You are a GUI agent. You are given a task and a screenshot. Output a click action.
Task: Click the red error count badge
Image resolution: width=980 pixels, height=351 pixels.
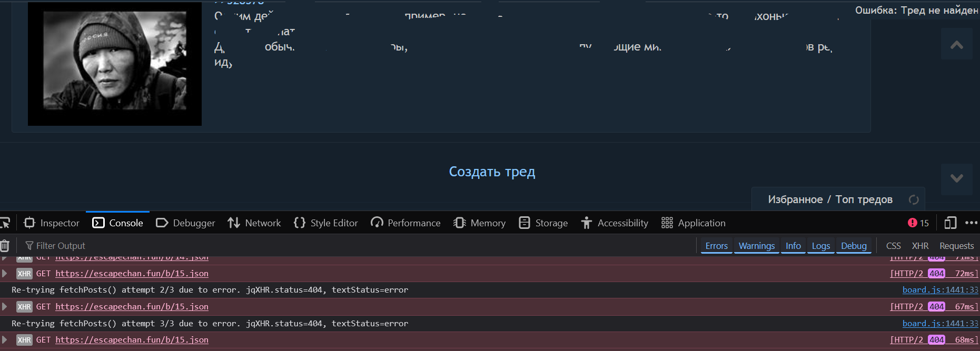coord(918,223)
